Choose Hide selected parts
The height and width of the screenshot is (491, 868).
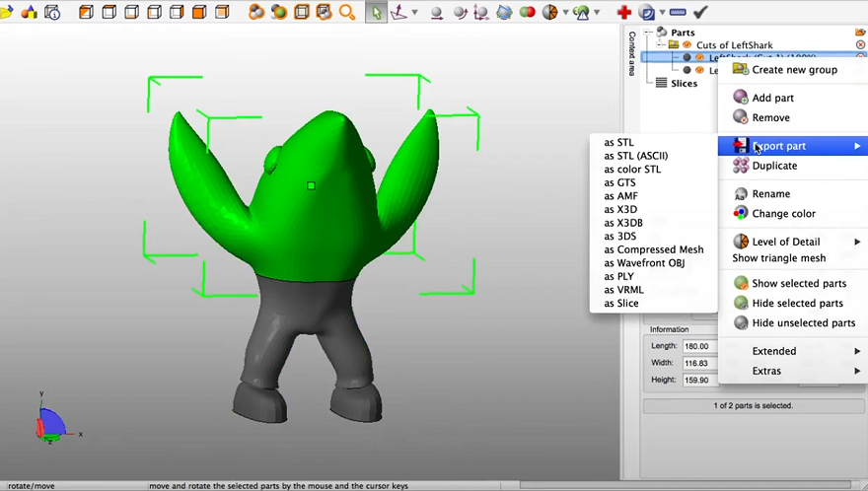point(793,304)
